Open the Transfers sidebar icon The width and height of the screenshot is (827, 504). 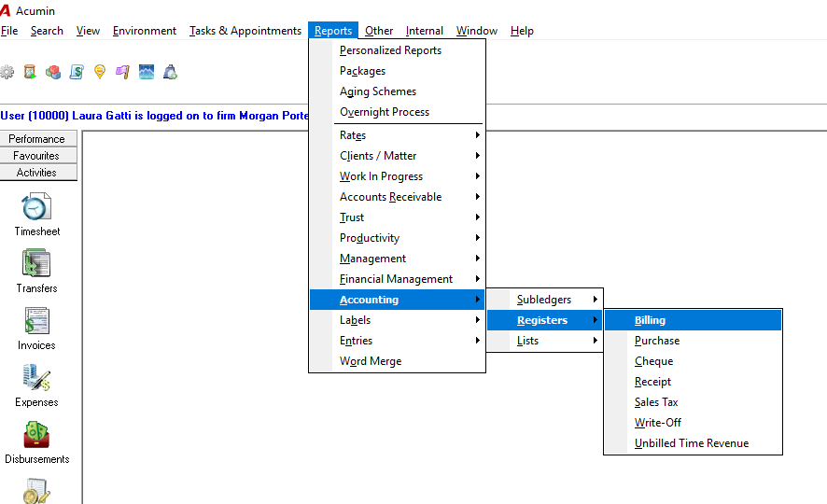click(x=36, y=263)
